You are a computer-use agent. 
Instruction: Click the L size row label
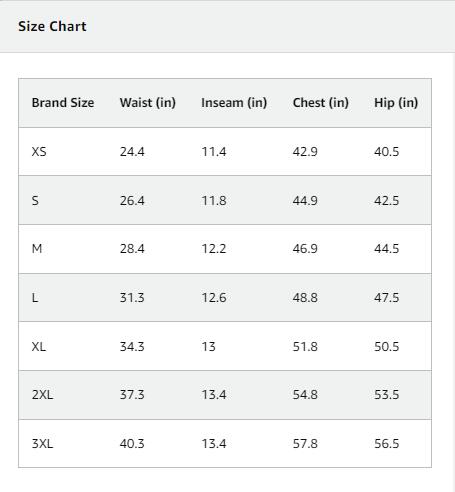tap(35, 298)
